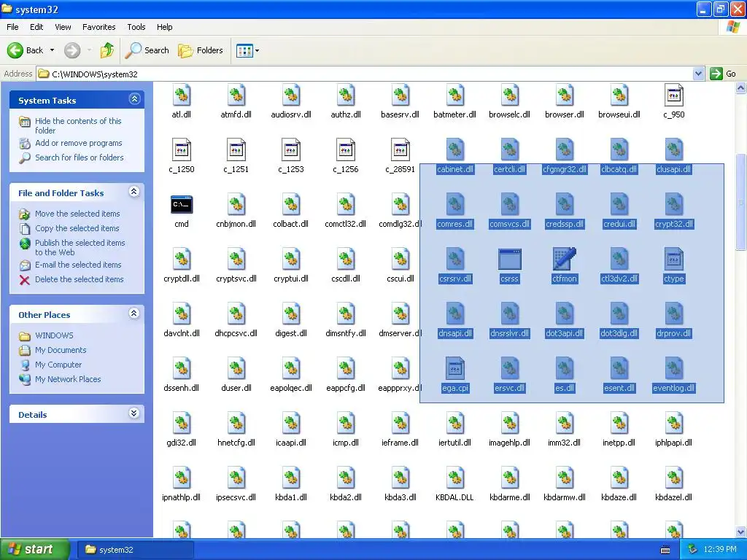Viewport: 747px width, 560px height.
Task: Select the iphlpapi.dll file icon
Action: tap(673, 423)
